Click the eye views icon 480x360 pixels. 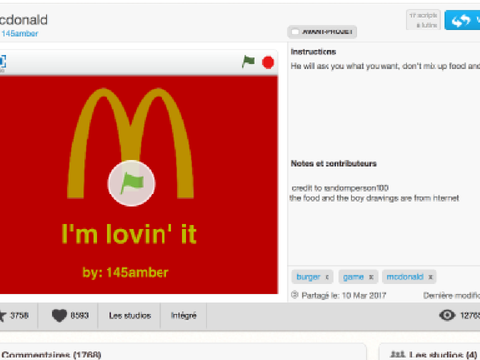(x=447, y=315)
